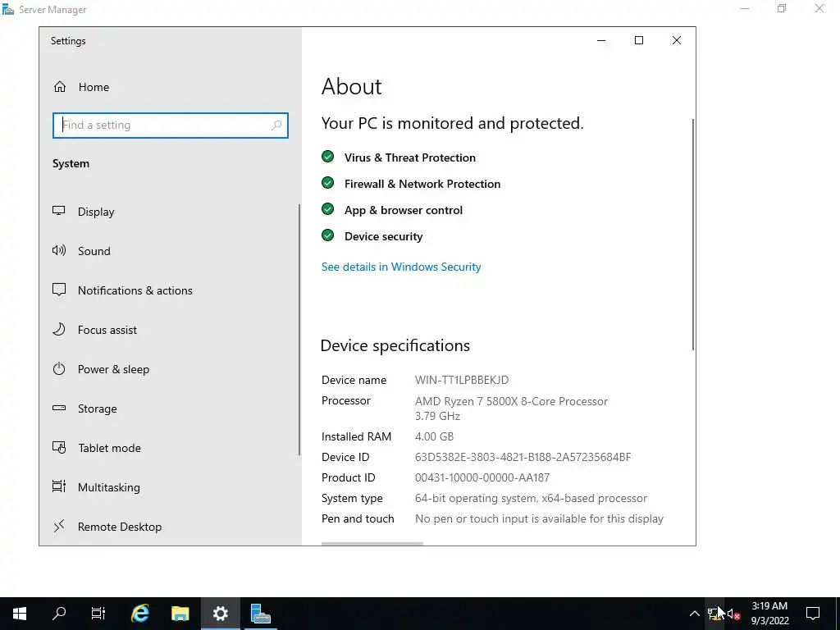The width and height of the screenshot is (840, 630).
Task: Click the Display monitor icon
Action: point(59,211)
